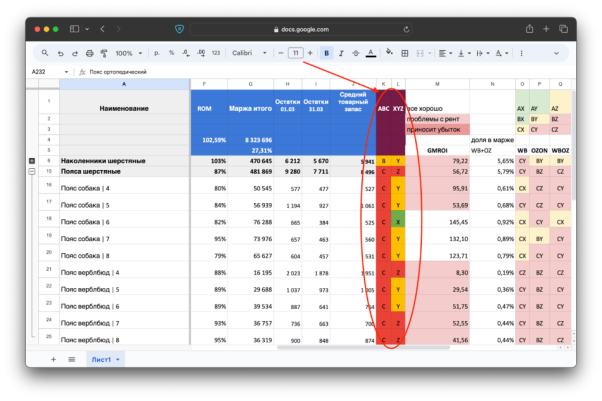Open the text color picker
602x401 pixels.
point(370,53)
